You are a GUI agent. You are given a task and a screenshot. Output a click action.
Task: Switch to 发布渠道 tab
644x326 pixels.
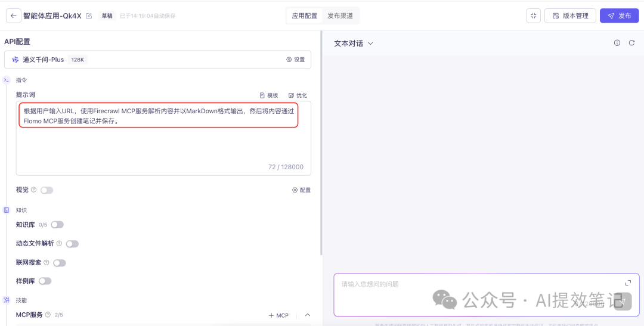click(x=340, y=16)
